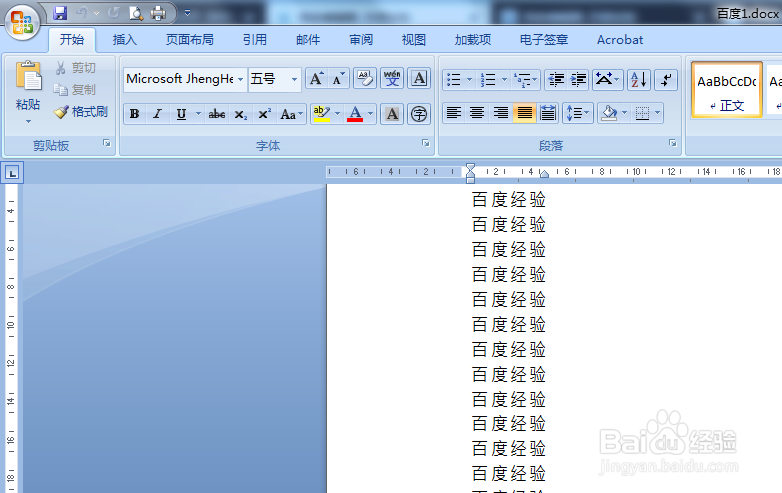Save document with the floppy disk icon
This screenshot has height=493, width=782.
(x=60, y=13)
